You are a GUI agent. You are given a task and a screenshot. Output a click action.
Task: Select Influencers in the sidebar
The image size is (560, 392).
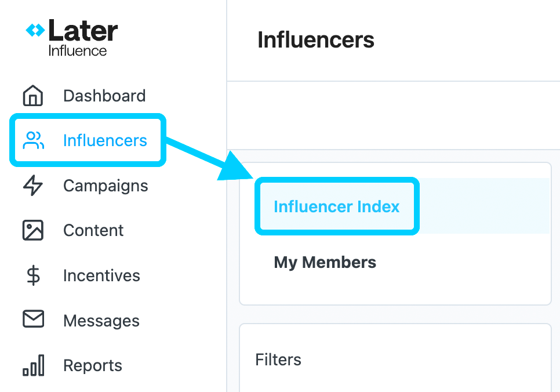[105, 140]
